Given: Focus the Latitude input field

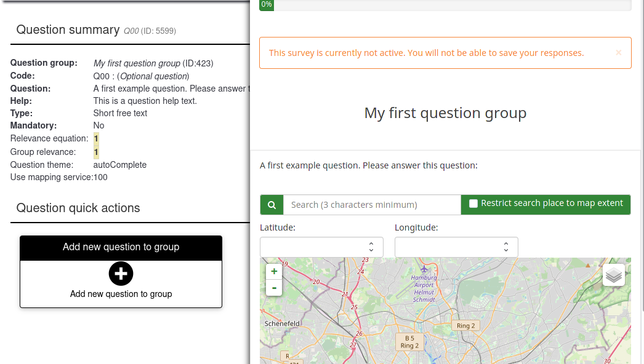Looking at the screenshot, I should click(x=313, y=247).
